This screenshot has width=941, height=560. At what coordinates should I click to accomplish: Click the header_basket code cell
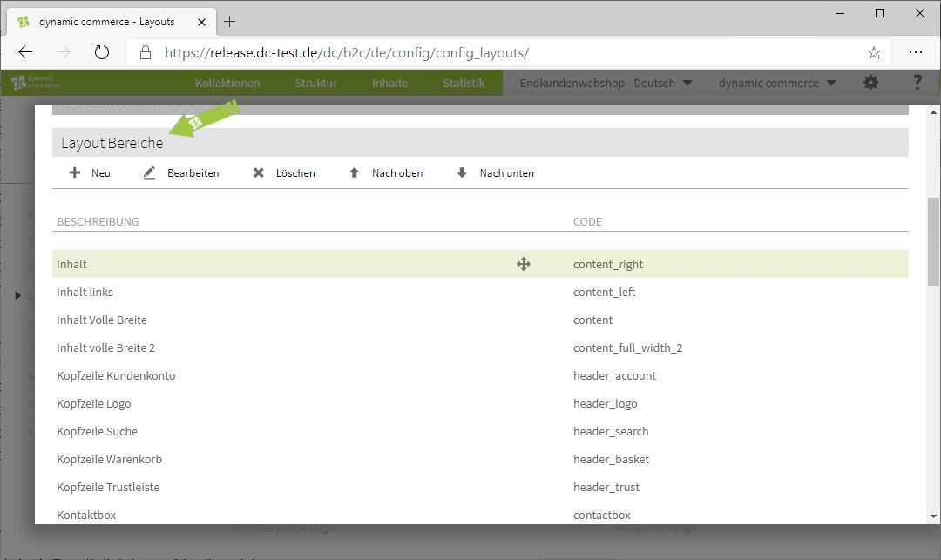(611, 459)
